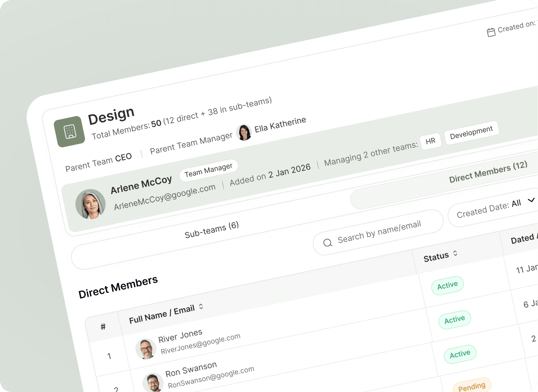Click the name River Jones
Image resolution: width=538 pixels, height=392 pixels.
click(x=180, y=336)
